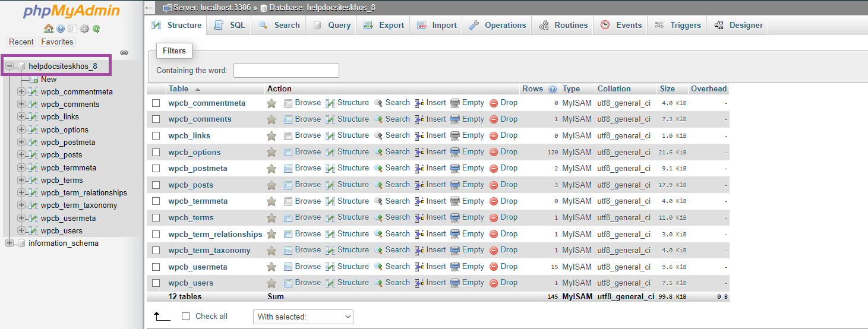Click the Home icon in sidebar

(x=49, y=29)
